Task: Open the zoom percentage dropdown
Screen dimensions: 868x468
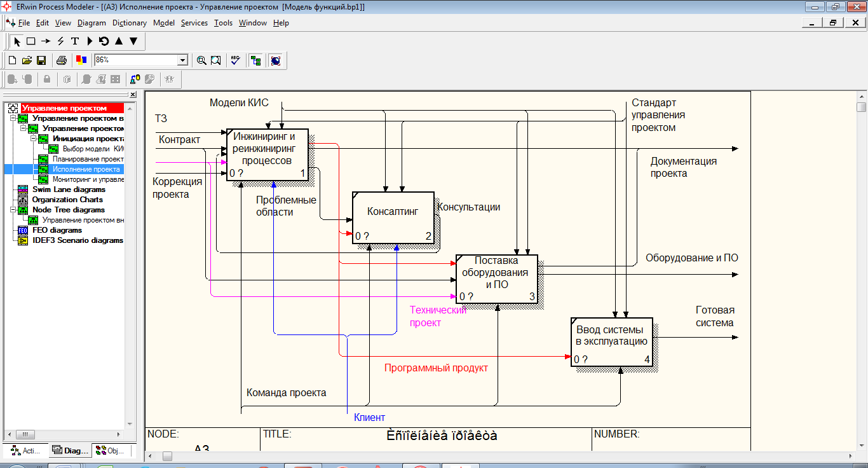Action: coord(183,60)
